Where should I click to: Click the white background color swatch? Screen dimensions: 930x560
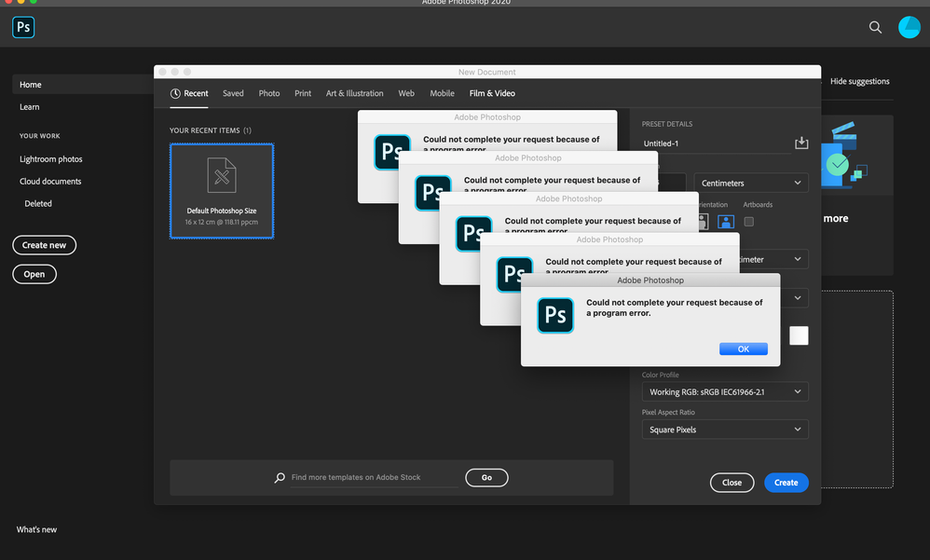[x=799, y=335]
